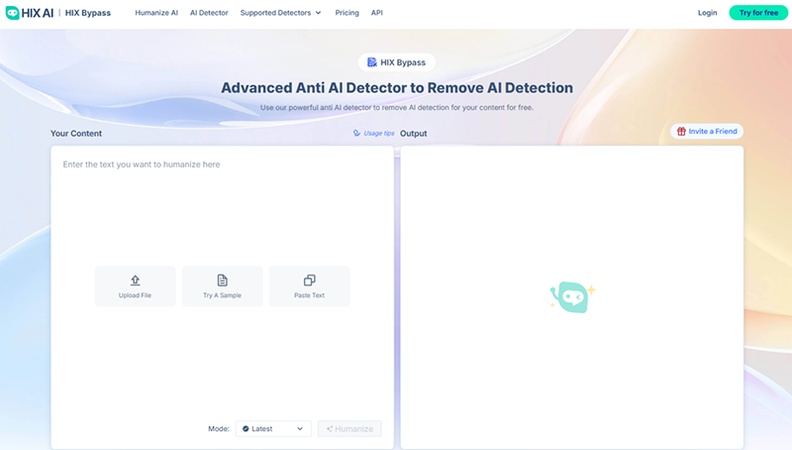Viewport: 792px width, 450px height.
Task: Click the Paste Text clipboard icon
Action: [x=310, y=280]
